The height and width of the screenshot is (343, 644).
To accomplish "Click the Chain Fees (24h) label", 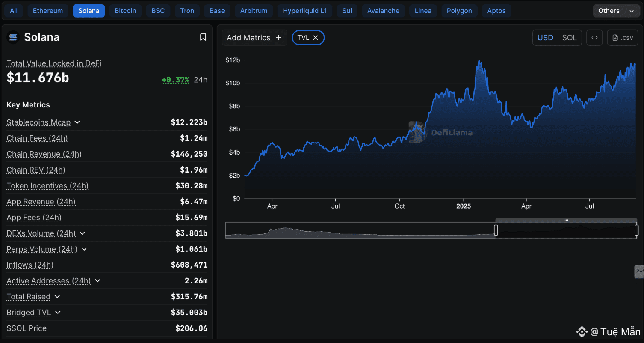I will click(37, 138).
